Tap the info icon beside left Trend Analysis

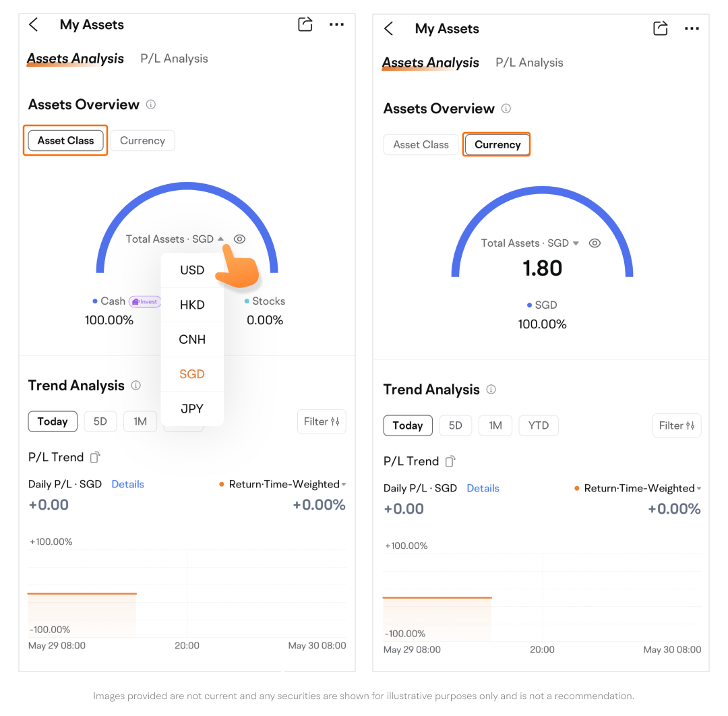(136, 386)
